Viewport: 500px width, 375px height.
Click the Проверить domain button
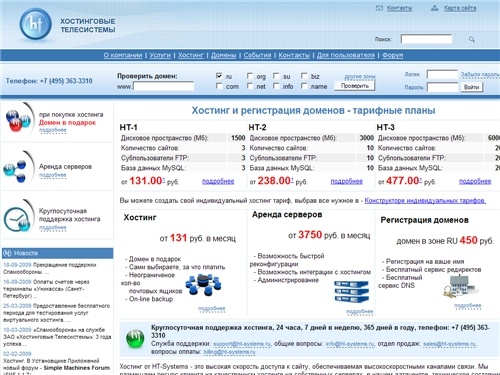(x=355, y=86)
